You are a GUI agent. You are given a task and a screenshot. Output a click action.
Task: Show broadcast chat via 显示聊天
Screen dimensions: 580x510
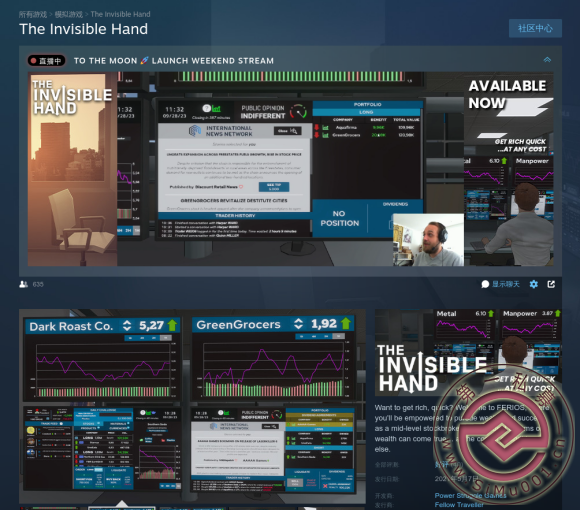500,284
